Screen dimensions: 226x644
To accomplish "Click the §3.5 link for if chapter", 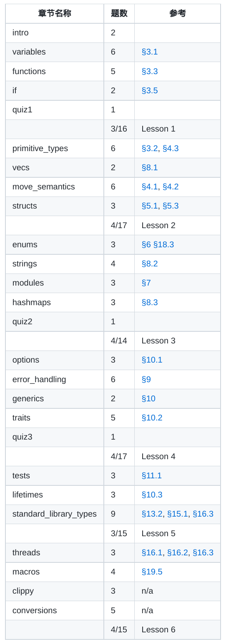I will point(150,90).
